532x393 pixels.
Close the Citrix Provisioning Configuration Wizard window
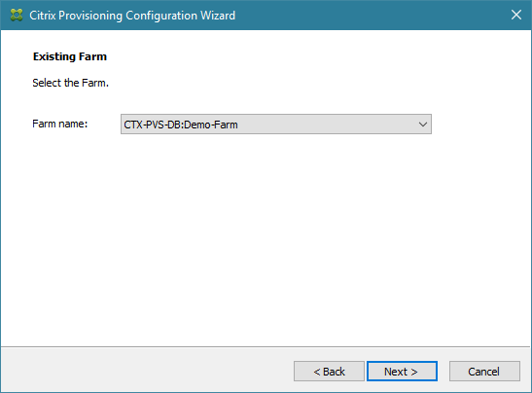click(516, 15)
